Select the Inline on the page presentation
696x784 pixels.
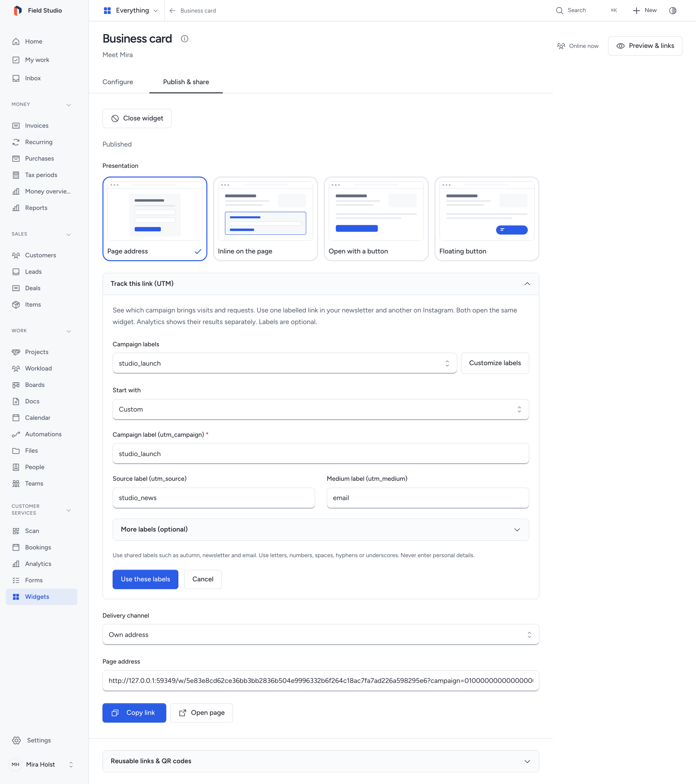click(x=265, y=219)
